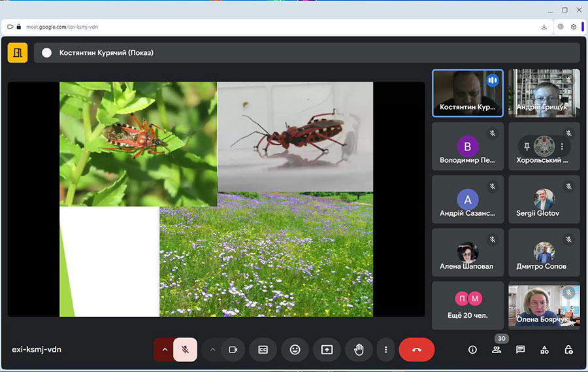
Task: Click the address bar meet.google.com URL
Action: (x=62, y=27)
